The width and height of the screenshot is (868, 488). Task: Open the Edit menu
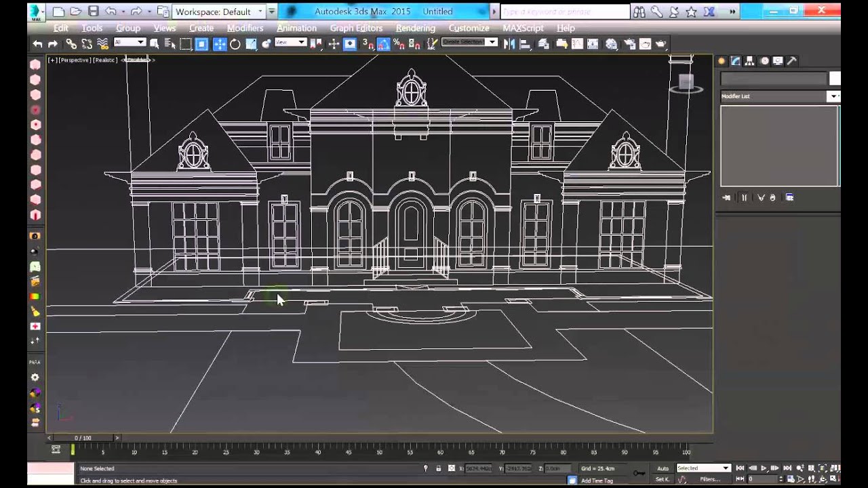coord(61,28)
